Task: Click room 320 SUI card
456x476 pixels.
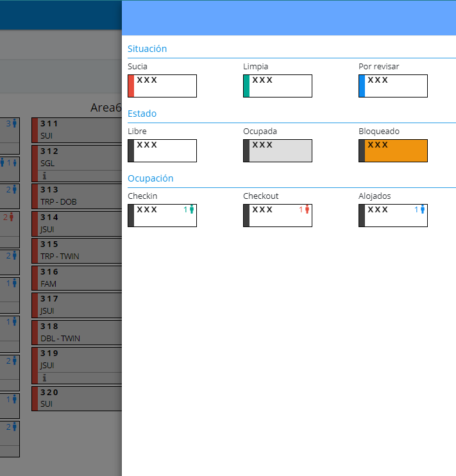Action: coord(78,398)
